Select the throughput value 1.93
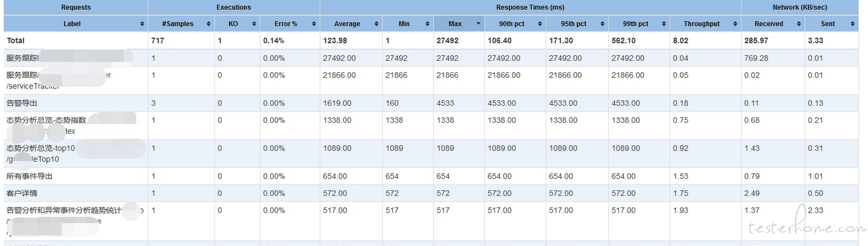The height and width of the screenshot is (246, 868). click(680, 211)
